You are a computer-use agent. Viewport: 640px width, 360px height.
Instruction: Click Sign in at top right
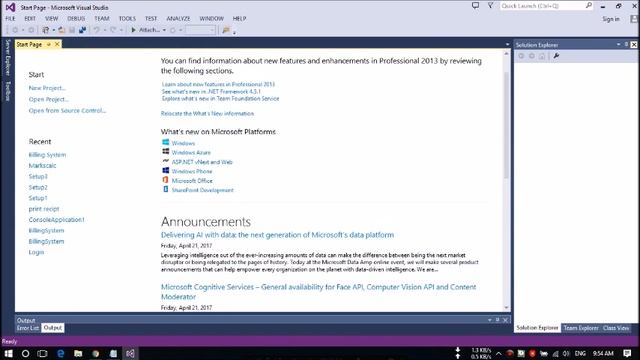pyautogui.click(x=611, y=19)
